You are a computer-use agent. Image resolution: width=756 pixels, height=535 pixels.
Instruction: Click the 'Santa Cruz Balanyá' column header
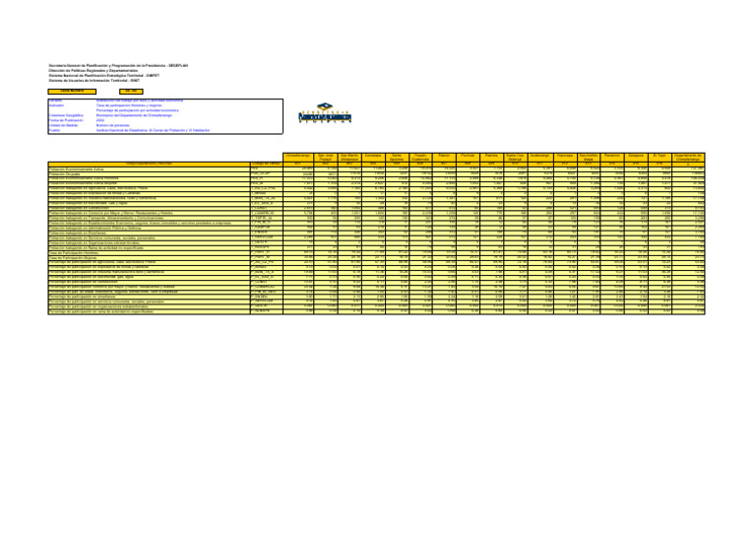tap(516, 158)
